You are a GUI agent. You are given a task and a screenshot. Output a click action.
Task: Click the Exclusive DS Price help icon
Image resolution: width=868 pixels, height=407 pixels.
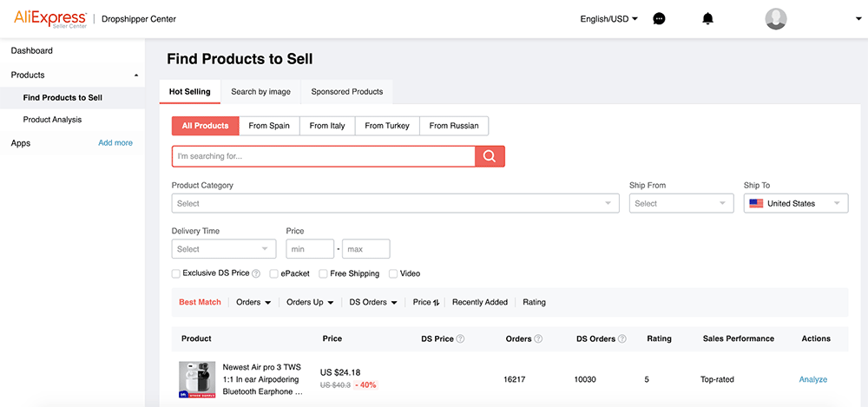[x=256, y=274]
